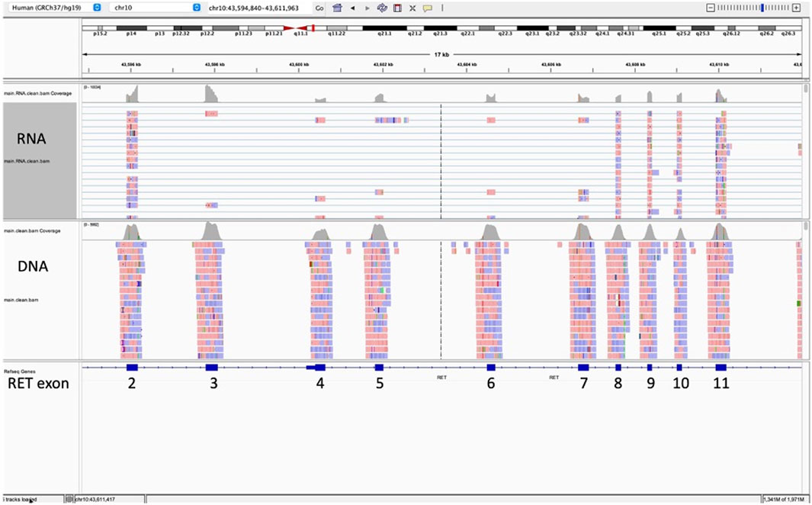
Task: Click the 17 kb span label
Action: pos(441,54)
